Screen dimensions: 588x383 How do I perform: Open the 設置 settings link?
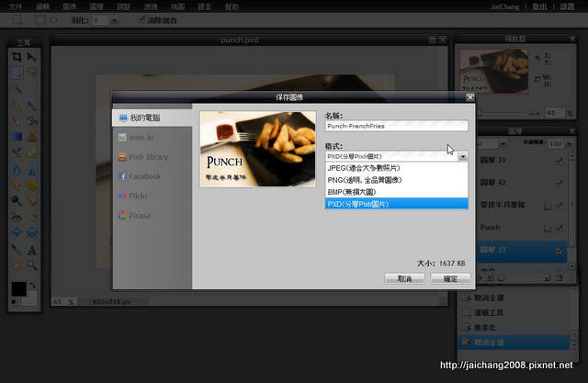[567, 6]
